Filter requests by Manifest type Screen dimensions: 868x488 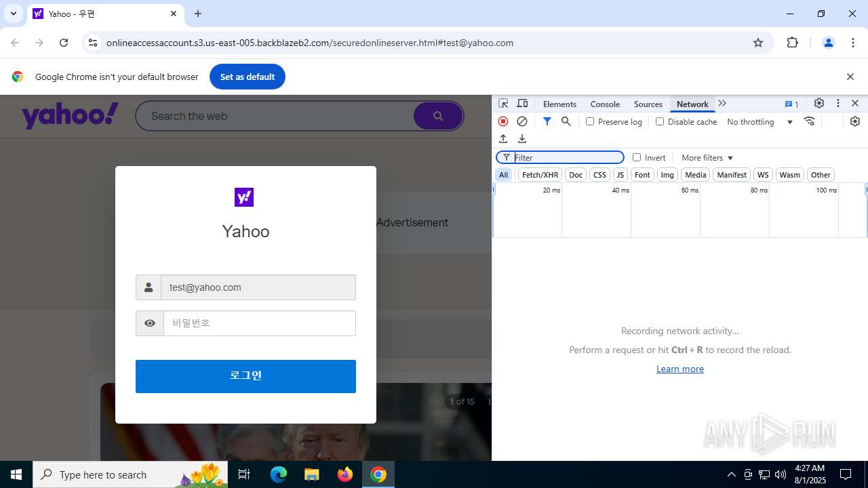coord(732,175)
